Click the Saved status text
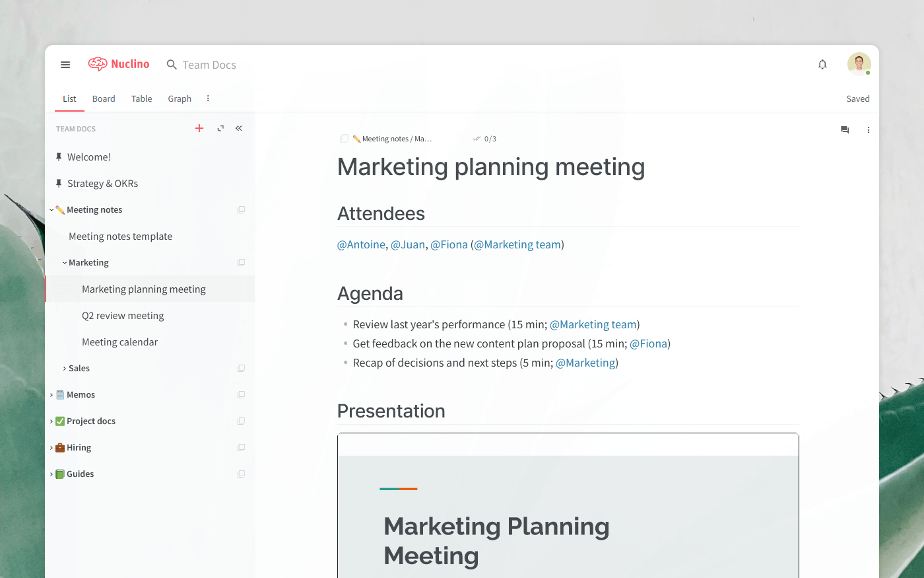924x578 pixels. (x=858, y=98)
